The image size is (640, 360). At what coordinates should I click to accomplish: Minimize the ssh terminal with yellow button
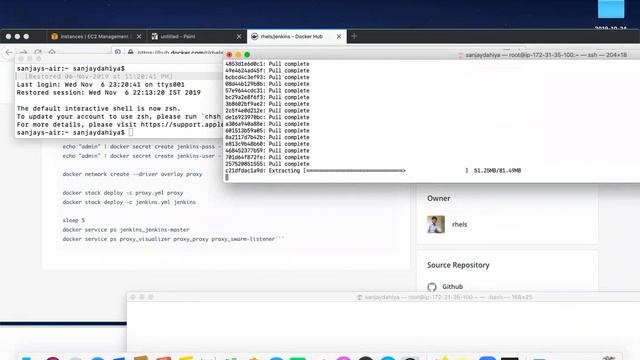click(x=238, y=55)
